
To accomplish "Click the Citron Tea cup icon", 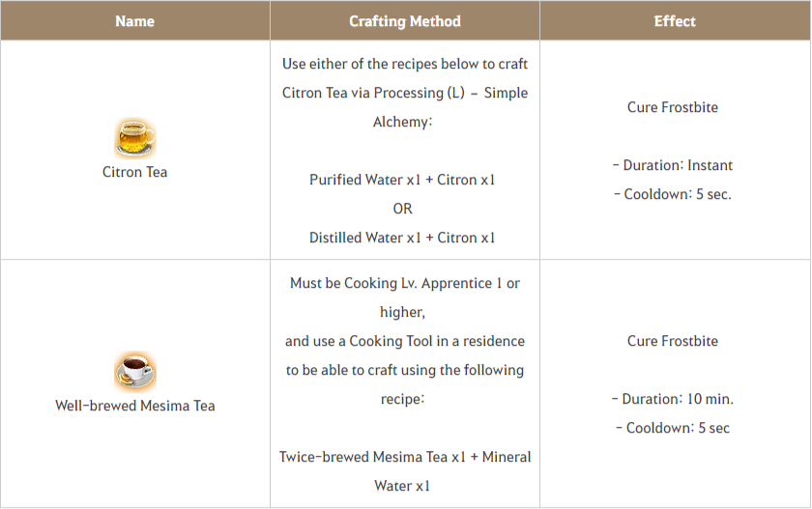I will click(x=134, y=138).
